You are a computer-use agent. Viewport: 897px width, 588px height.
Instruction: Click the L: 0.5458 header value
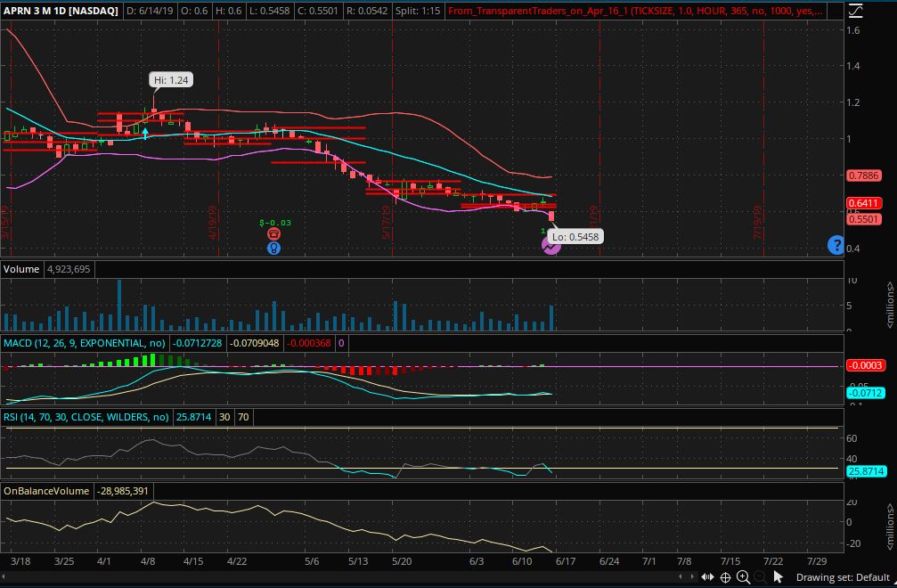[269, 11]
